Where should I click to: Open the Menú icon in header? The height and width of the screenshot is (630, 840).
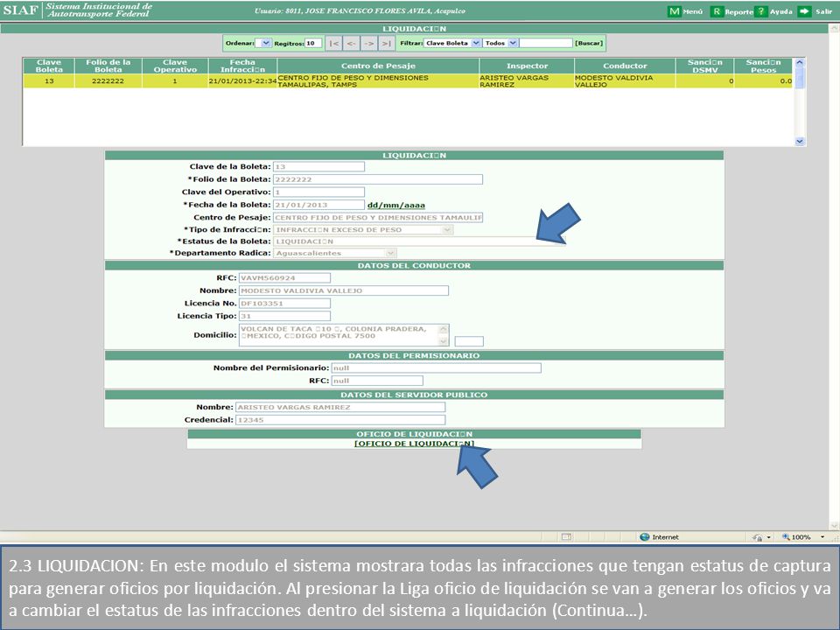675,11
